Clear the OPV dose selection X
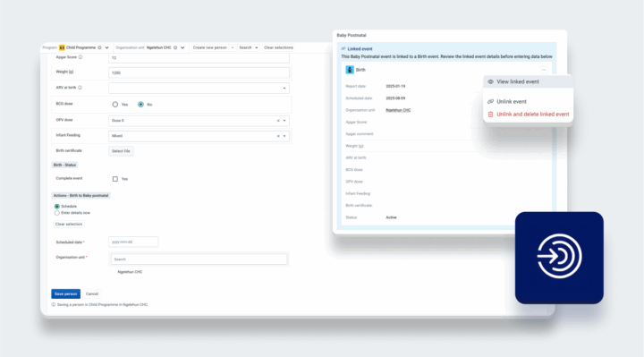644x357 pixels. pyautogui.click(x=278, y=121)
